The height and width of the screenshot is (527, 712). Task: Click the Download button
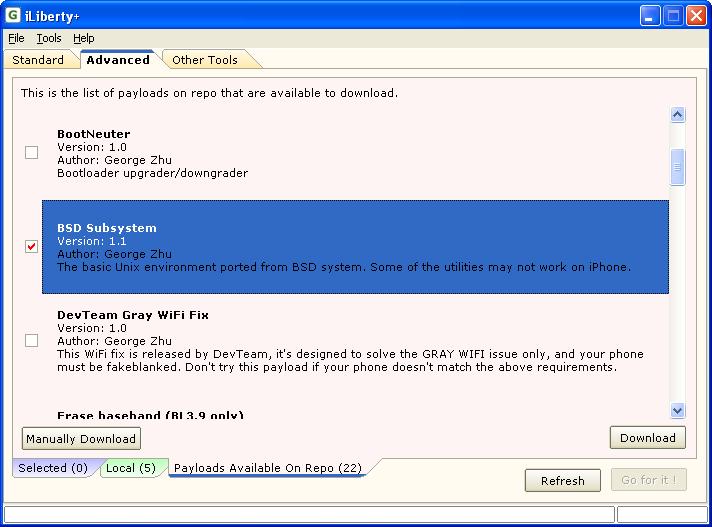pyautogui.click(x=648, y=438)
